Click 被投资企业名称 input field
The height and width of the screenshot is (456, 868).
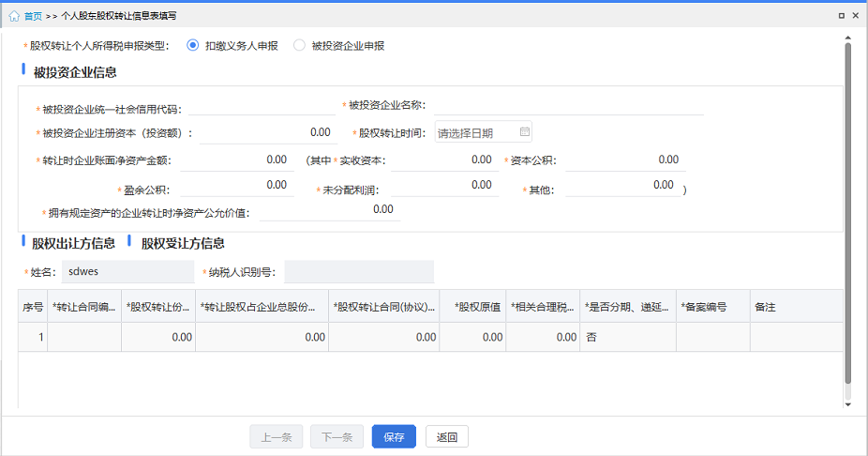(569, 106)
